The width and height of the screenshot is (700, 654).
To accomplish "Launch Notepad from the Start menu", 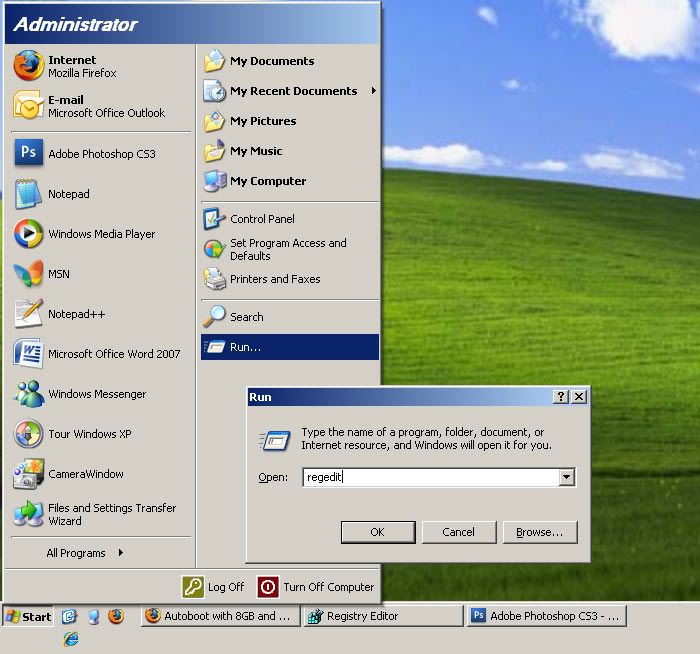I will pos(28,194).
